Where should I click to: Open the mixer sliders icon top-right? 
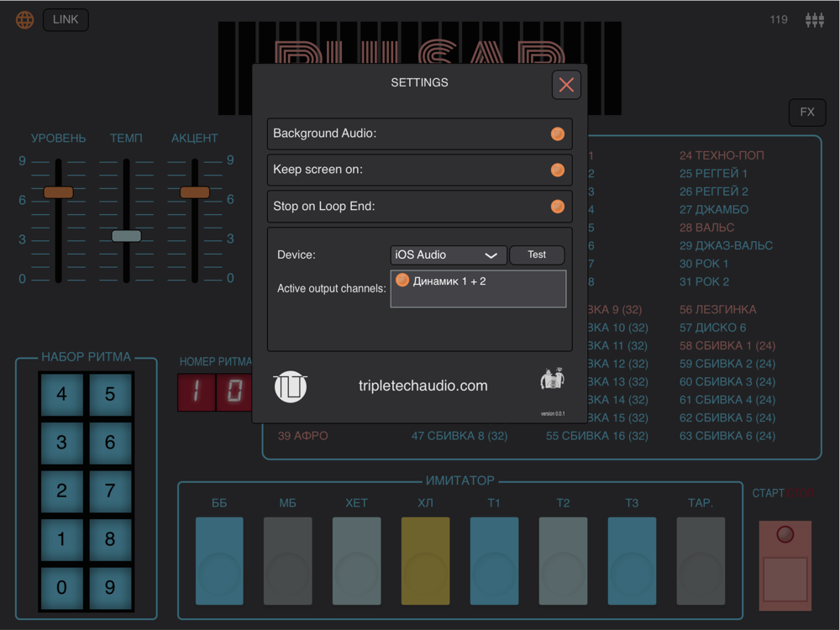tap(814, 20)
